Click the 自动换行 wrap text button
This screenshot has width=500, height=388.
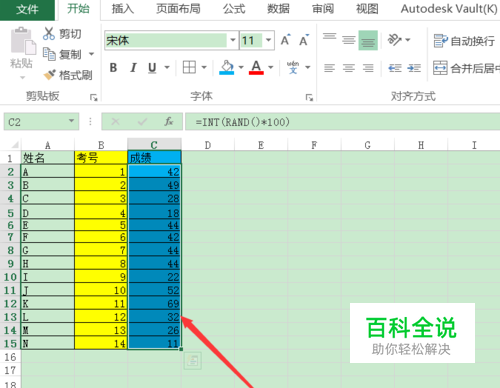click(464, 41)
